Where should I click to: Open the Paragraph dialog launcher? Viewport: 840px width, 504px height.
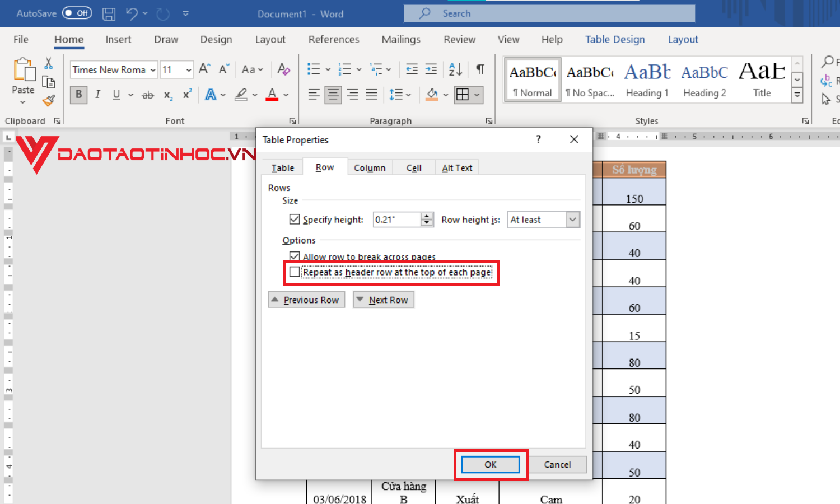[x=489, y=121]
